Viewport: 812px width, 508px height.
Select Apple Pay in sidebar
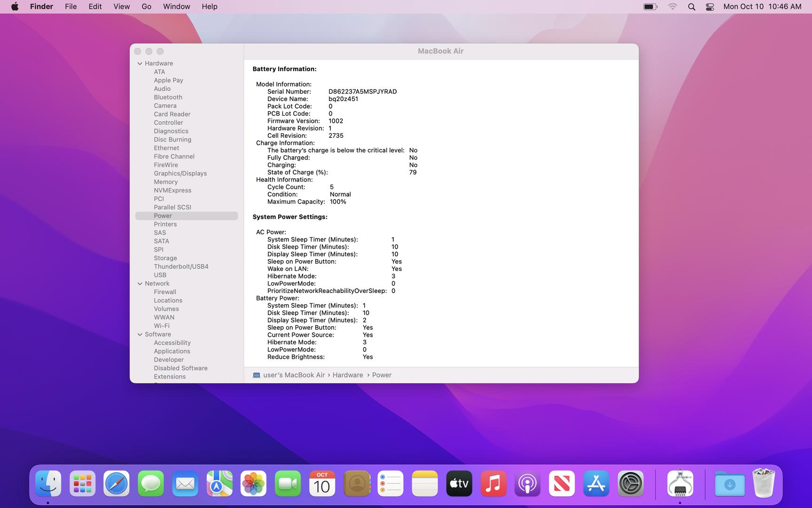168,80
